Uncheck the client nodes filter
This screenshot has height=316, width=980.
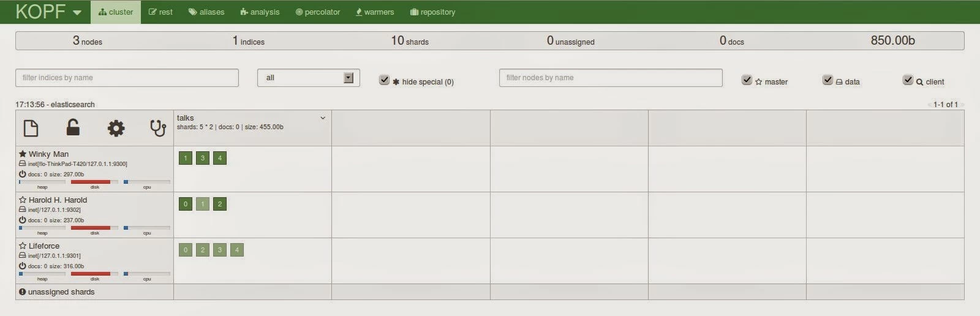(x=908, y=80)
